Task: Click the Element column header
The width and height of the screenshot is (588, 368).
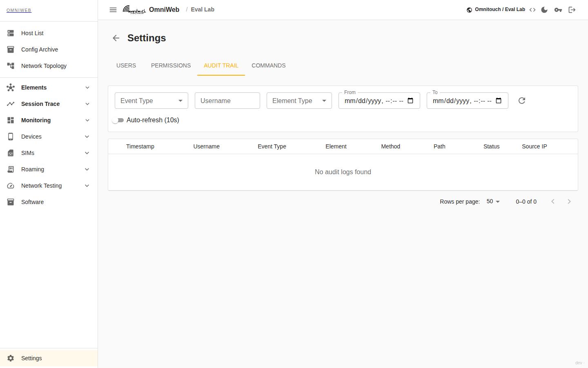Action: pyautogui.click(x=336, y=146)
